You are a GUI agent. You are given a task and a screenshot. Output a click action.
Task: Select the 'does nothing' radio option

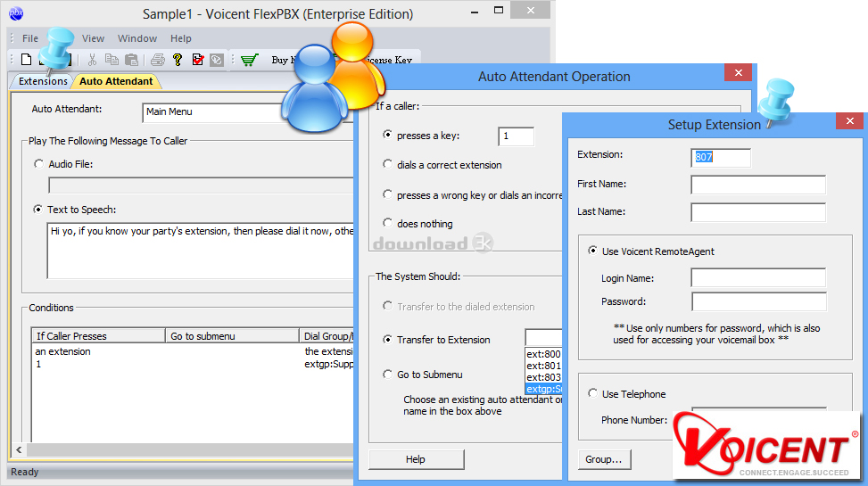point(387,223)
